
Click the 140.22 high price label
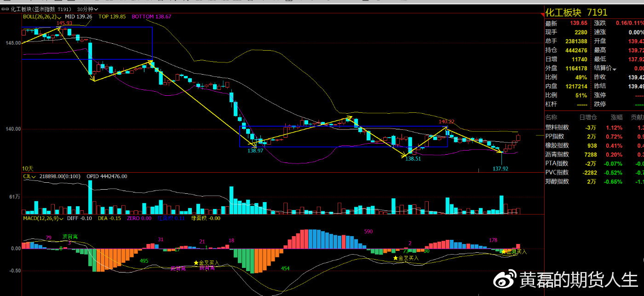(x=446, y=122)
